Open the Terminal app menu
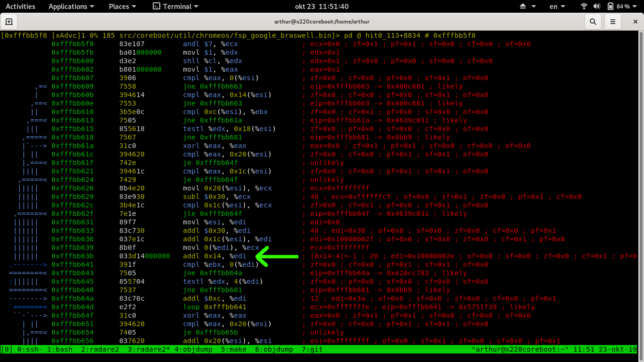644x362 pixels. coord(175,7)
